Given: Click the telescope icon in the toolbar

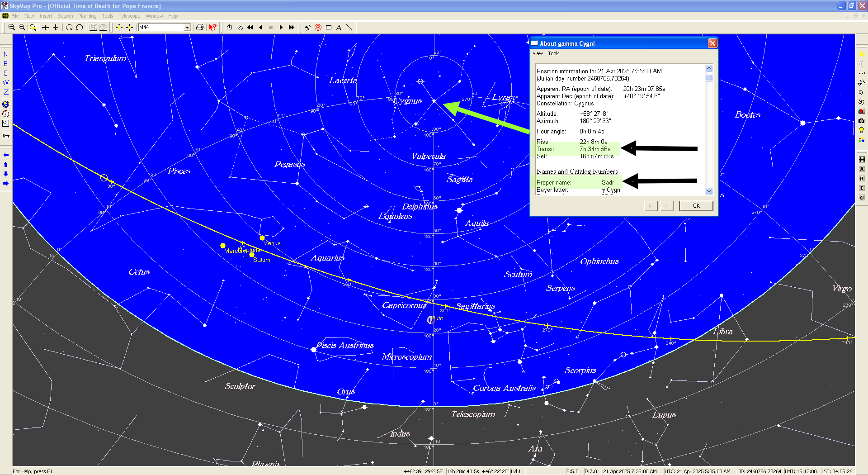Looking at the screenshot, I should [x=308, y=28].
